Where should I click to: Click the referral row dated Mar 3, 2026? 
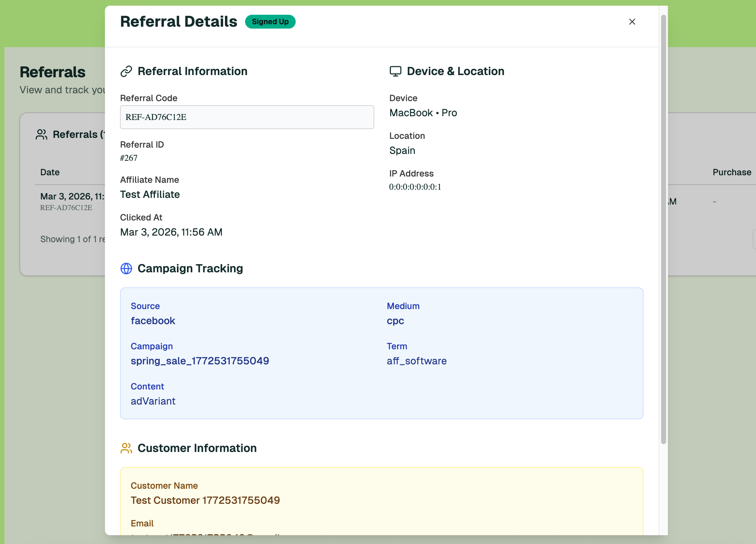pos(72,200)
